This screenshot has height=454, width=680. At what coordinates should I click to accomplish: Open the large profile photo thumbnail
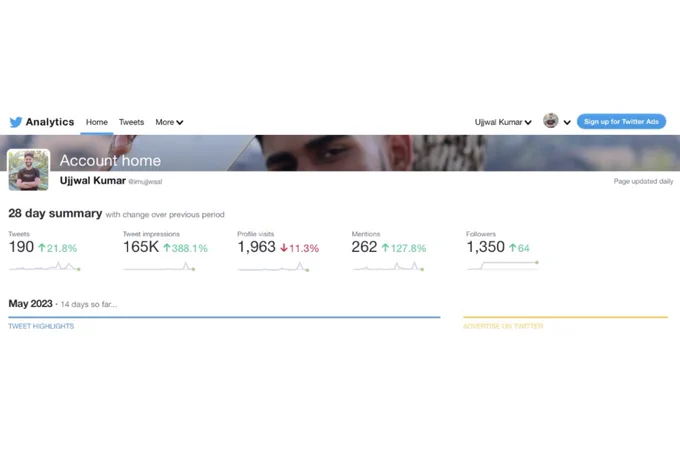29,170
